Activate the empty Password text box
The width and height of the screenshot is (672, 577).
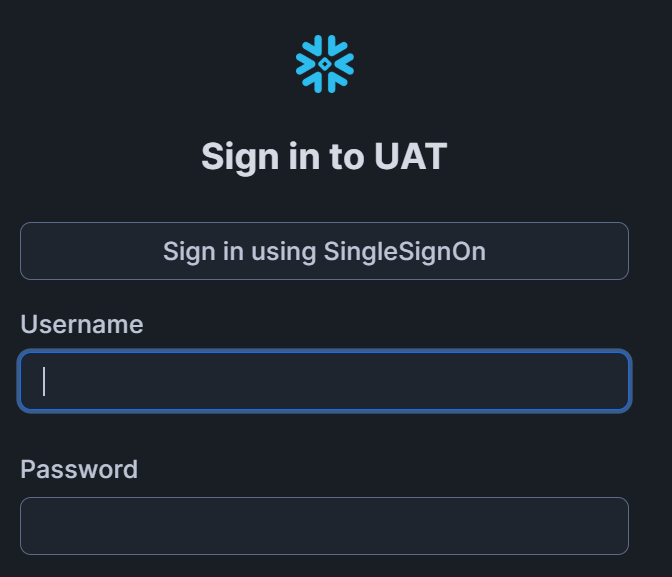[324, 526]
